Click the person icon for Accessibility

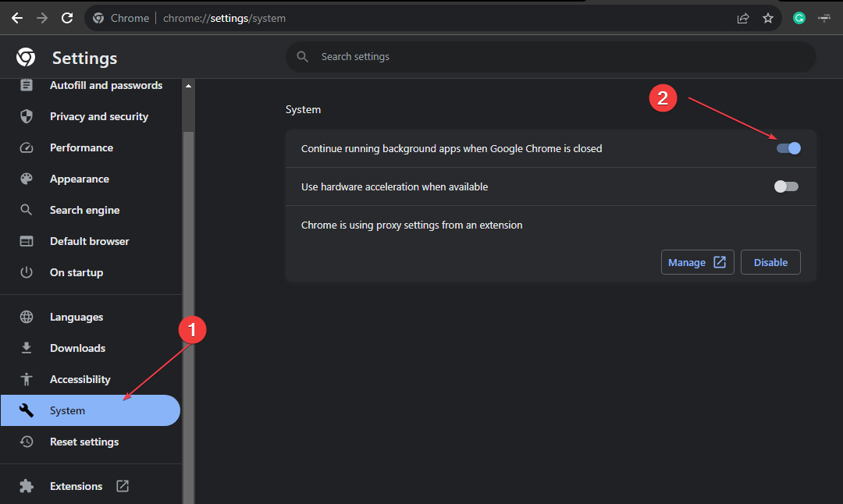[x=27, y=379]
